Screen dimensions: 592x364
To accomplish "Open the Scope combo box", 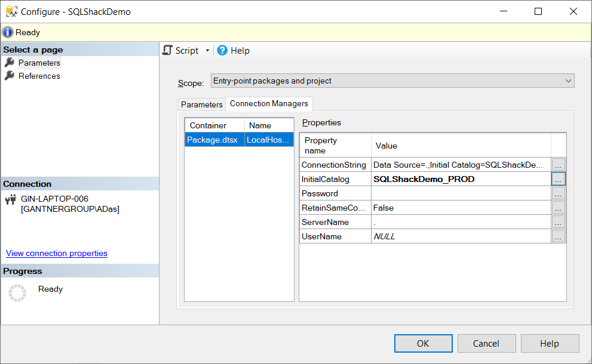I will pos(392,81).
